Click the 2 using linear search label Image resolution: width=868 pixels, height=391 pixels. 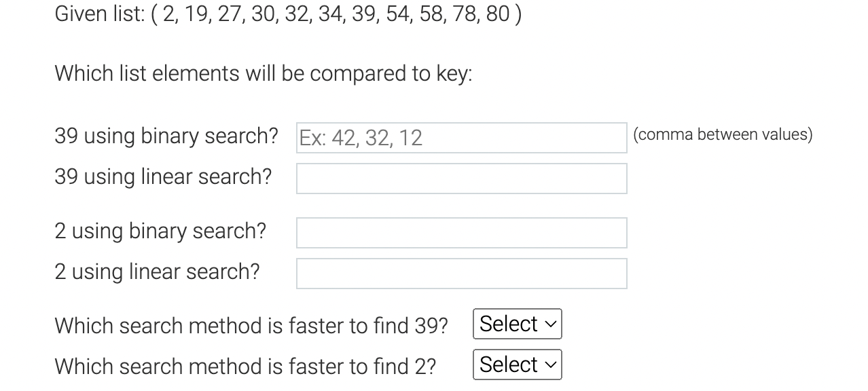156,272
